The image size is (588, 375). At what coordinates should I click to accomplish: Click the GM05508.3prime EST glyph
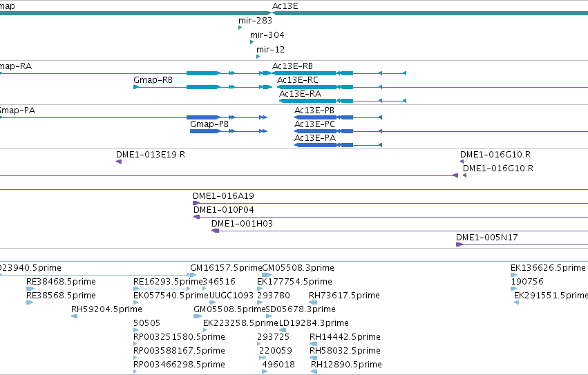point(267,275)
